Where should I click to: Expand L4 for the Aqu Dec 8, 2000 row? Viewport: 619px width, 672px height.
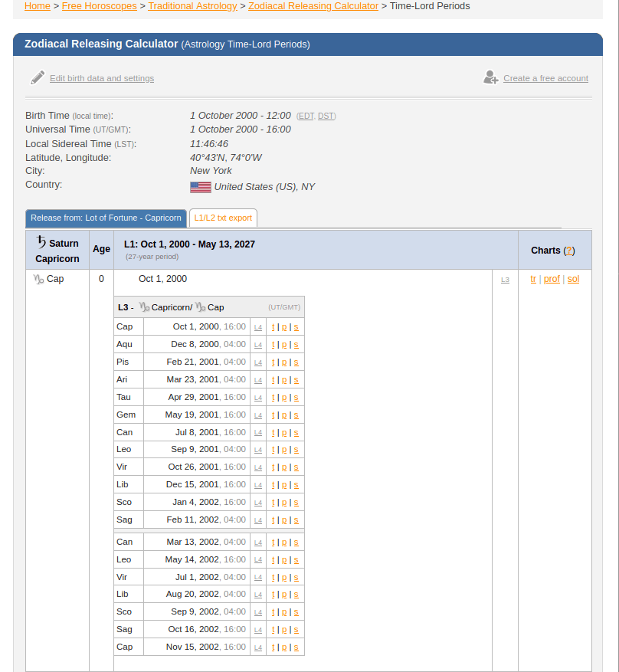(258, 345)
